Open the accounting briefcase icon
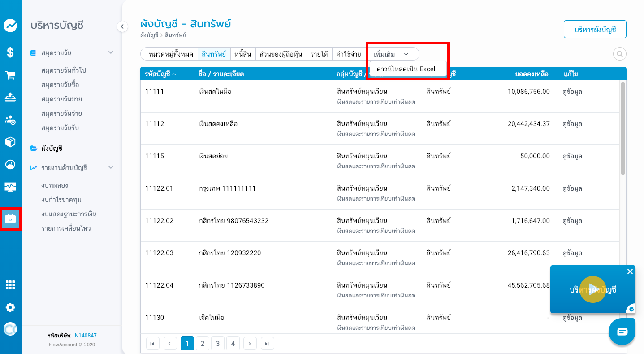The width and height of the screenshot is (644, 354). pos(10,219)
